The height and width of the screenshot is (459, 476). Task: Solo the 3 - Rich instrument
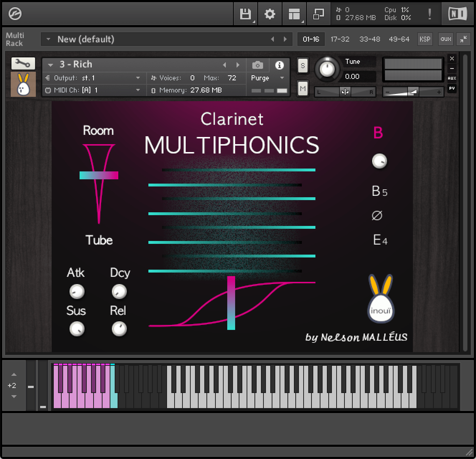point(303,66)
